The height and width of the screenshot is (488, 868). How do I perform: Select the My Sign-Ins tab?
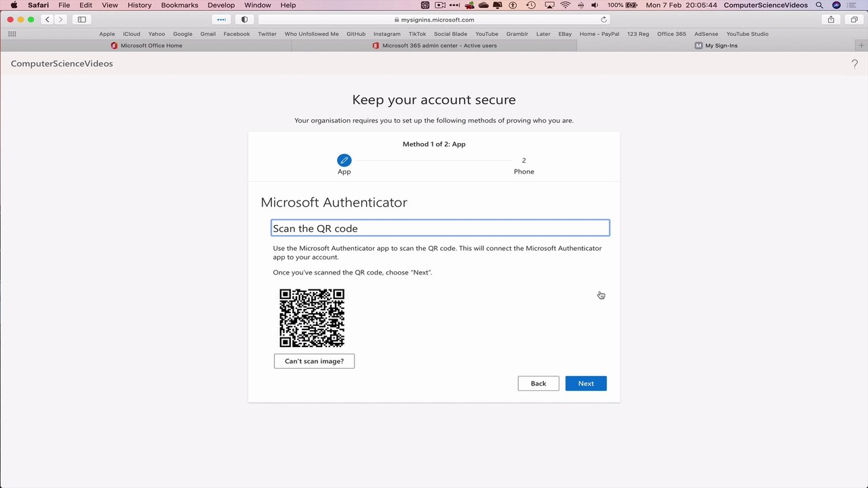[x=716, y=45]
